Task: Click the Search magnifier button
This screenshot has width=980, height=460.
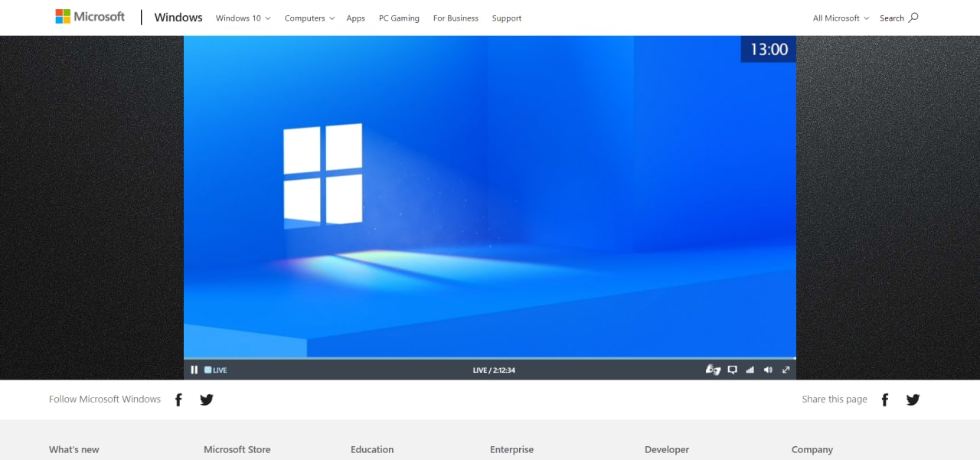Action: click(899, 18)
